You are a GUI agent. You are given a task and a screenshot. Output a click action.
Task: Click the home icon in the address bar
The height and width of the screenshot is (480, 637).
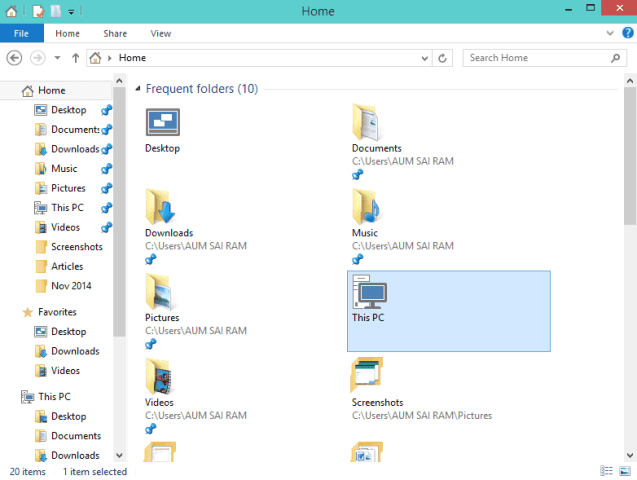[95, 58]
